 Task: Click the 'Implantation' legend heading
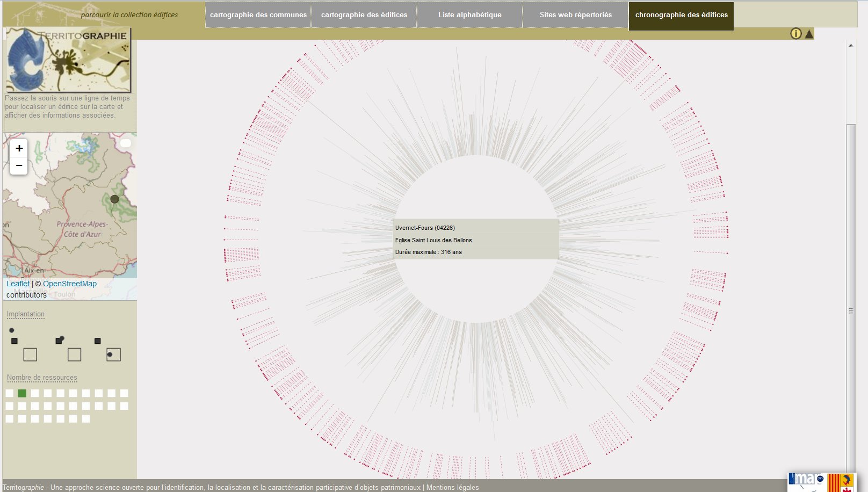(26, 314)
